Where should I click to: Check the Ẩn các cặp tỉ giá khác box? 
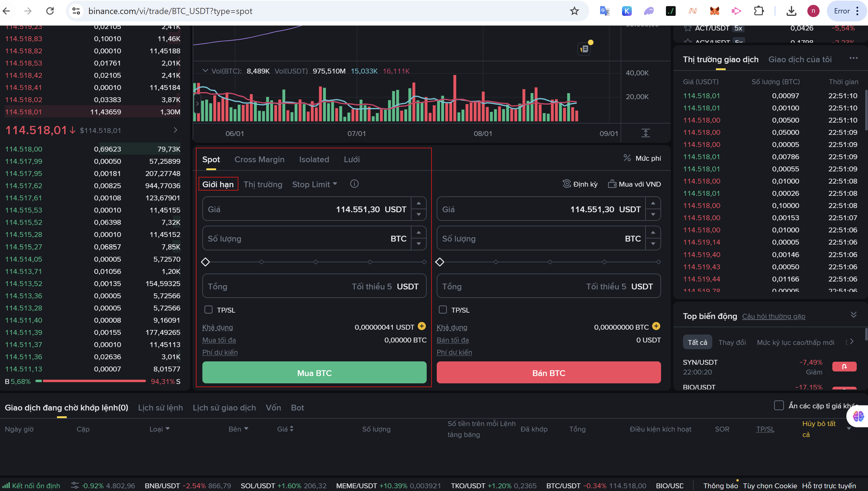(x=779, y=405)
